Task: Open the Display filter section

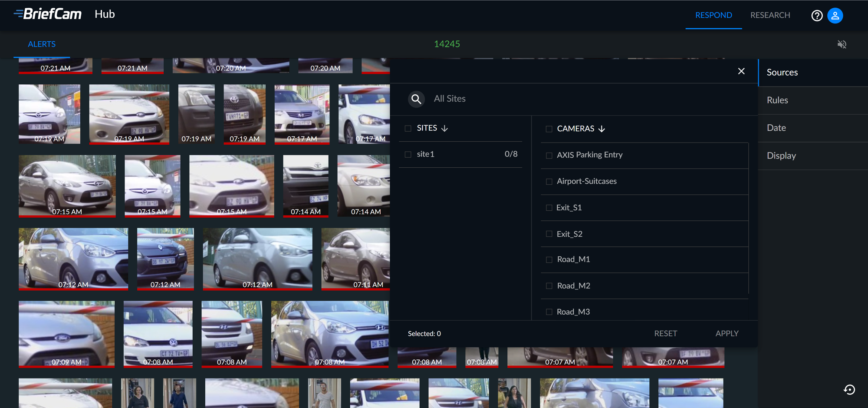Action: point(813,156)
